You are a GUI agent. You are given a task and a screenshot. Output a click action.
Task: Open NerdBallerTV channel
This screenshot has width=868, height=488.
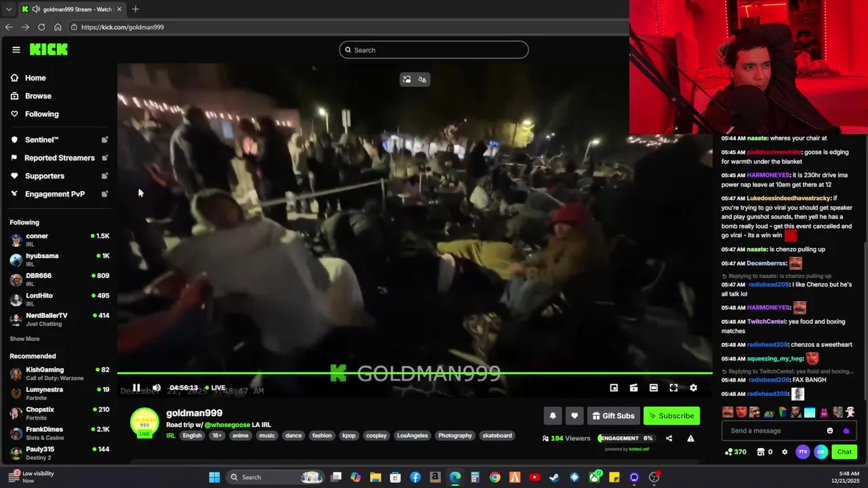pos(59,319)
